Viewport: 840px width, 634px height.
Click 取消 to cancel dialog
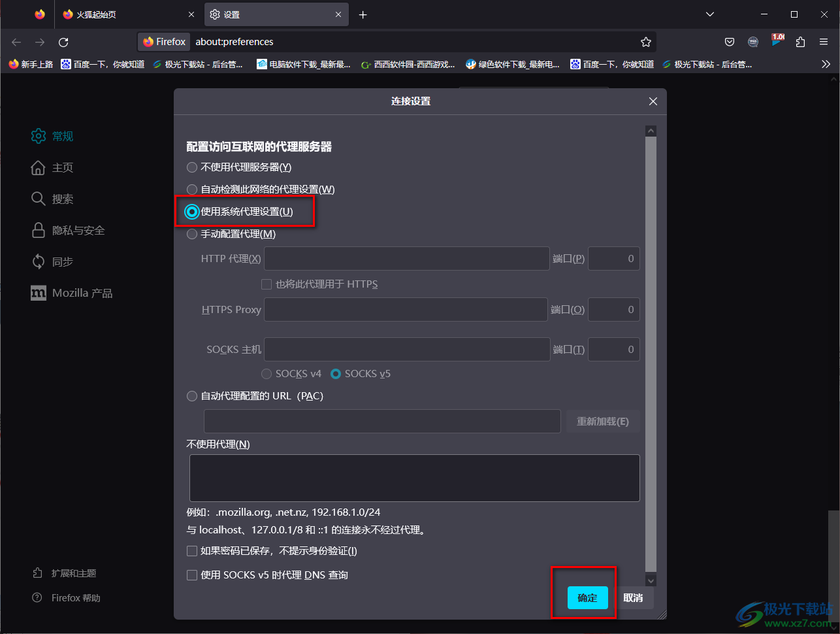click(x=633, y=598)
